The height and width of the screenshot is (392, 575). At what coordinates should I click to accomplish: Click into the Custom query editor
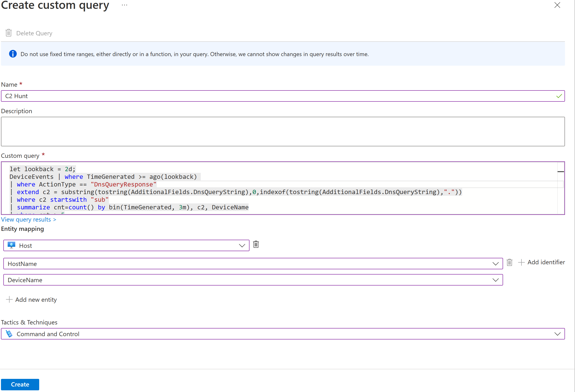[x=283, y=188]
